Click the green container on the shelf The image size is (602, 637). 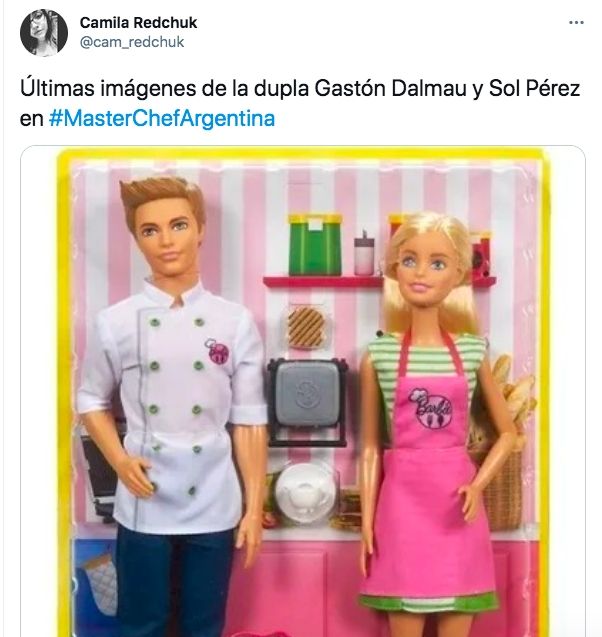tap(315, 245)
